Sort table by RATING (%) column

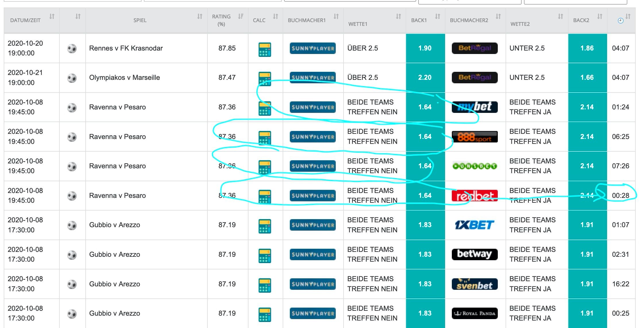tap(240, 16)
